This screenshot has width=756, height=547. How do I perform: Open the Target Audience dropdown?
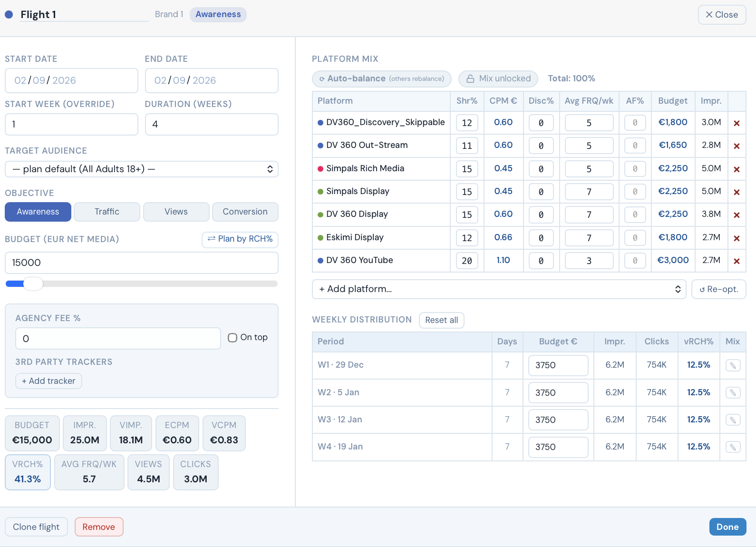pos(142,169)
